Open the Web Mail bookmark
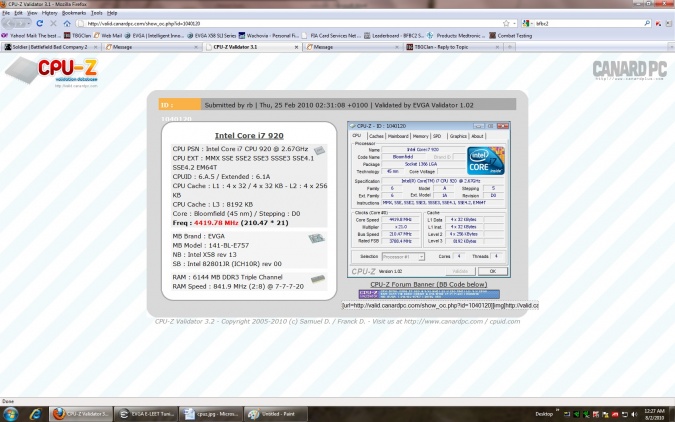The height and width of the screenshot is (422, 675). (x=108, y=36)
